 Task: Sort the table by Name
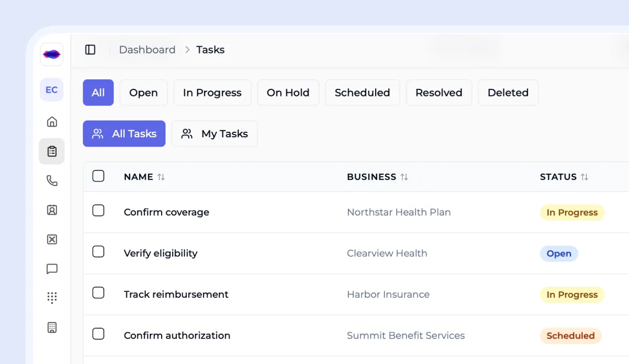161,177
